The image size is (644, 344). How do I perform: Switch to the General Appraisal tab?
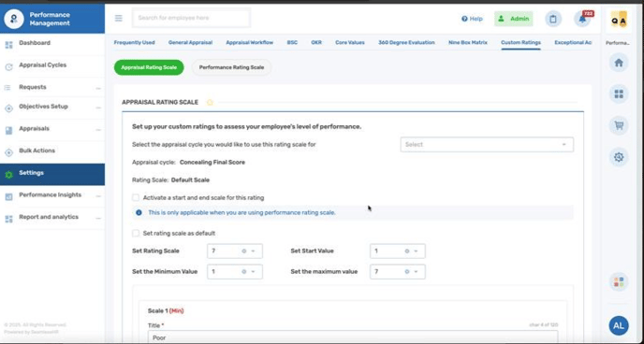pos(190,43)
